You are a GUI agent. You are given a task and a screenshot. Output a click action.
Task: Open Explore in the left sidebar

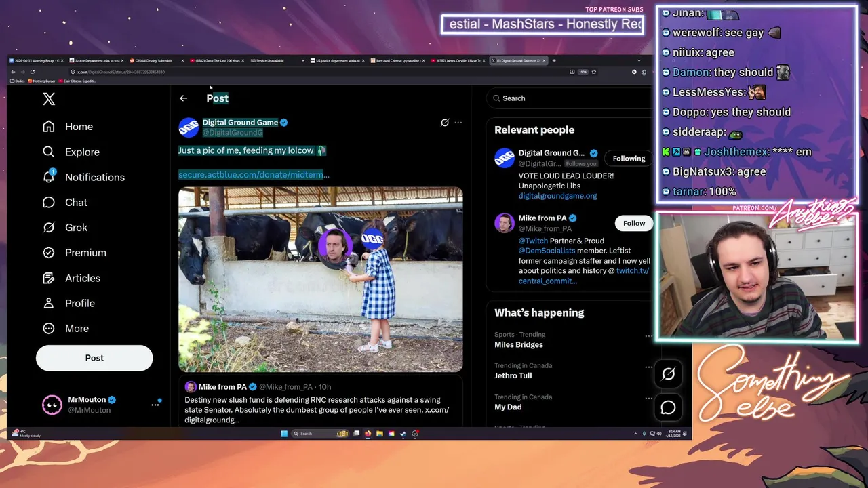coord(71,152)
